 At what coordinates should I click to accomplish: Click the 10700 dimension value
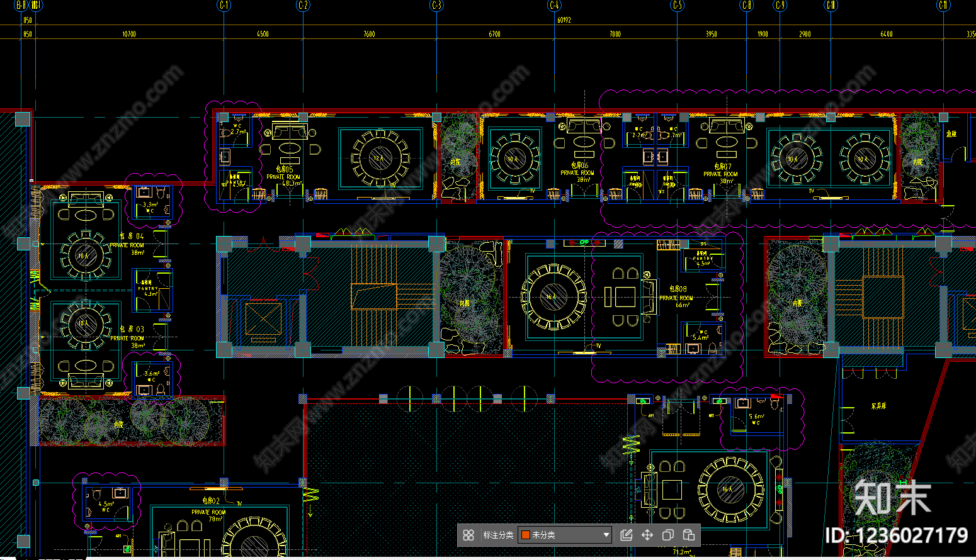point(129,34)
